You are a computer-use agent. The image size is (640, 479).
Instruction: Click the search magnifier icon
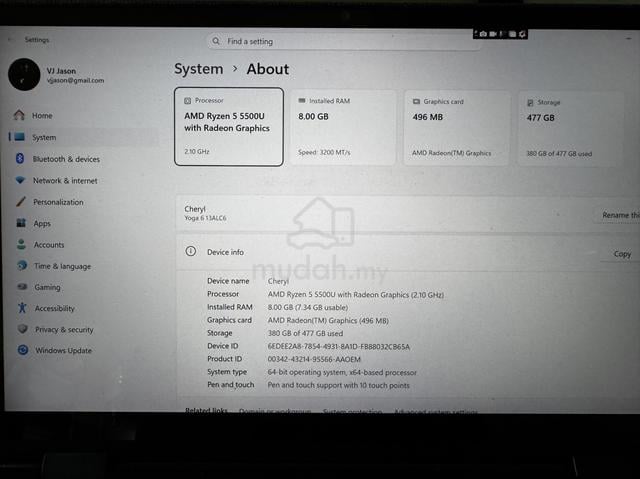click(x=216, y=41)
